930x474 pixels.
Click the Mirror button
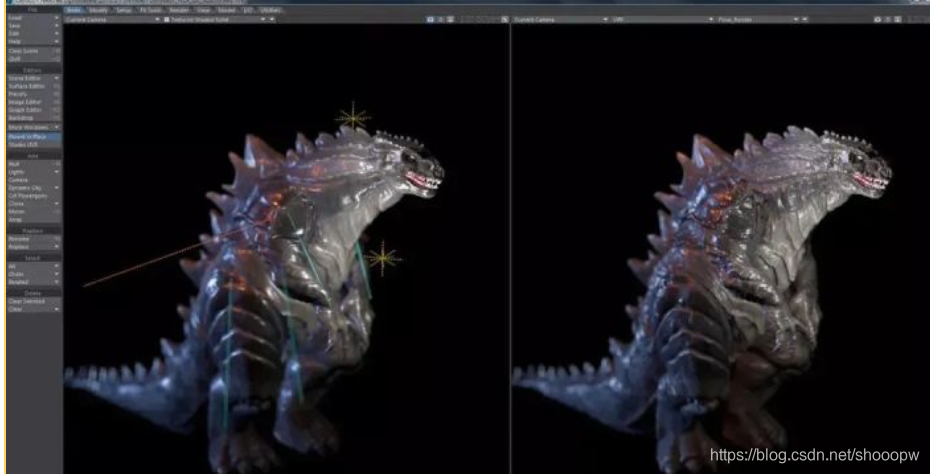click(34, 211)
